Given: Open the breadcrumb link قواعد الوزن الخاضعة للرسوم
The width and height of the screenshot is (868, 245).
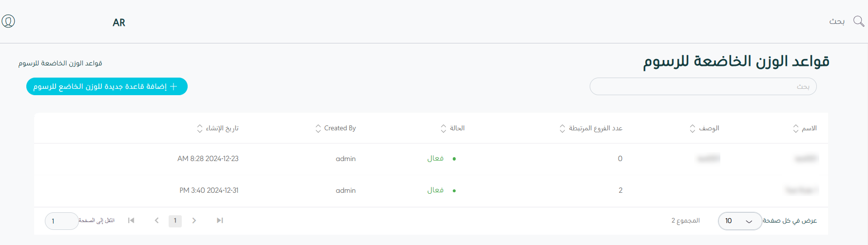Looking at the screenshot, I should pos(60,63).
